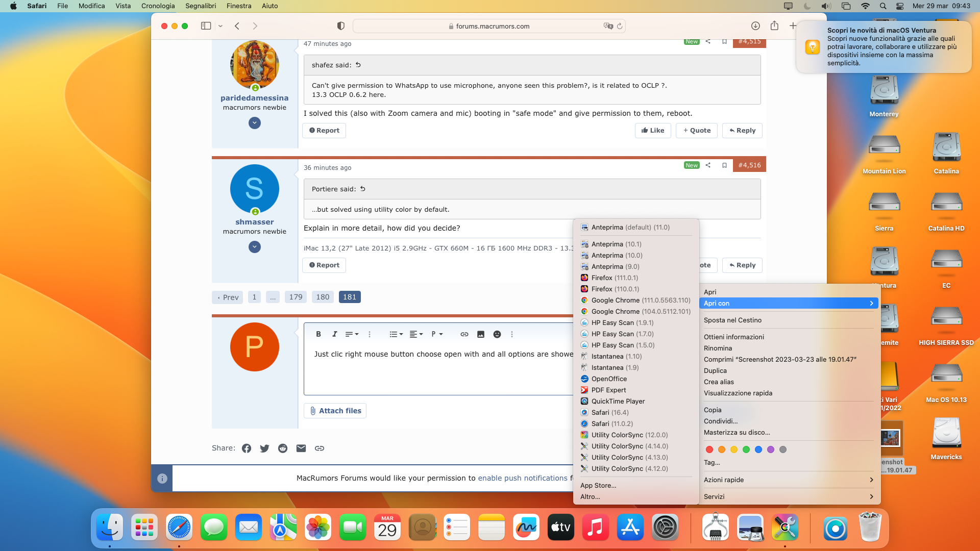Open the list formatting dropdown in editor
The image size is (980, 551).
point(396,334)
